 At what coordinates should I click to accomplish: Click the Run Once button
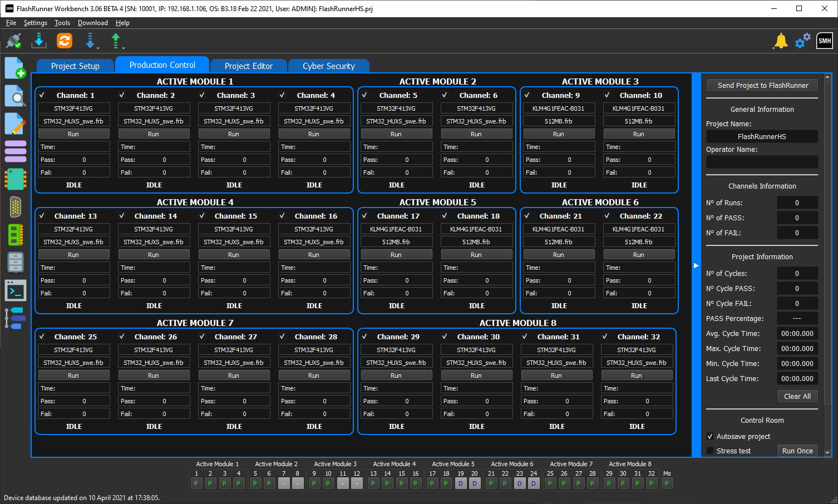tap(797, 451)
